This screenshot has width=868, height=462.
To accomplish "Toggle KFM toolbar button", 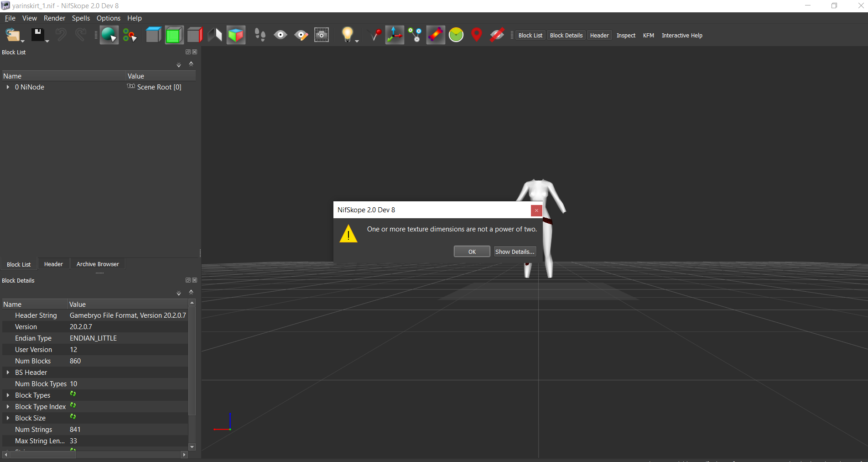I will 648,35.
